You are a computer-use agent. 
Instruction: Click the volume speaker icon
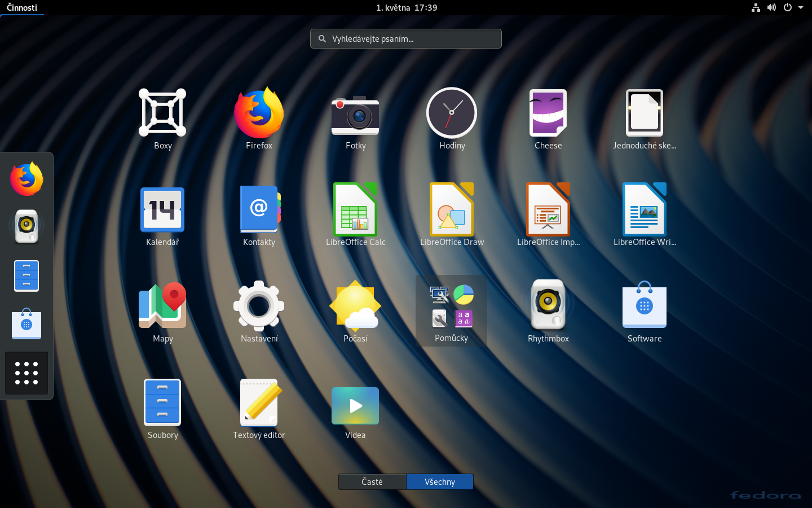click(771, 7)
